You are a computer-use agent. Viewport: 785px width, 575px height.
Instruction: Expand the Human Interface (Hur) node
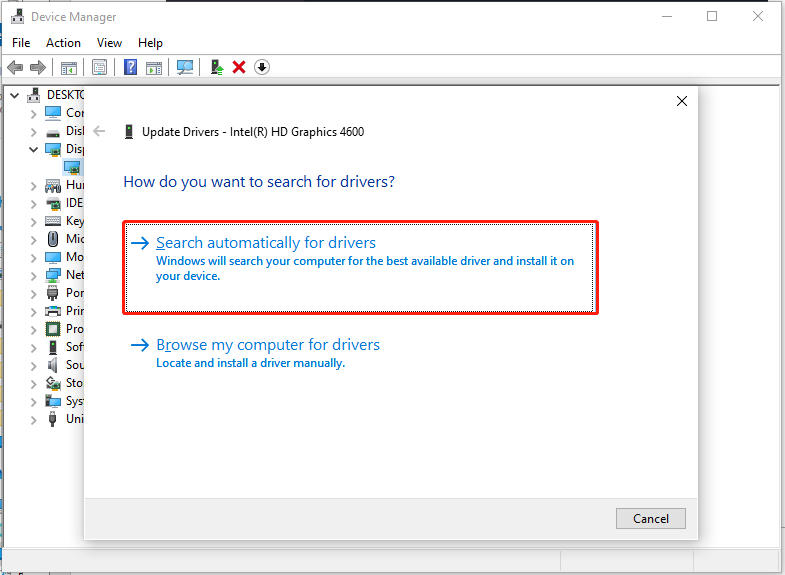point(33,186)
